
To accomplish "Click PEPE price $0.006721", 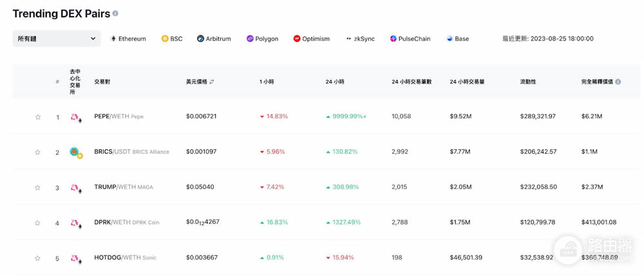I will tap(201, 116).
